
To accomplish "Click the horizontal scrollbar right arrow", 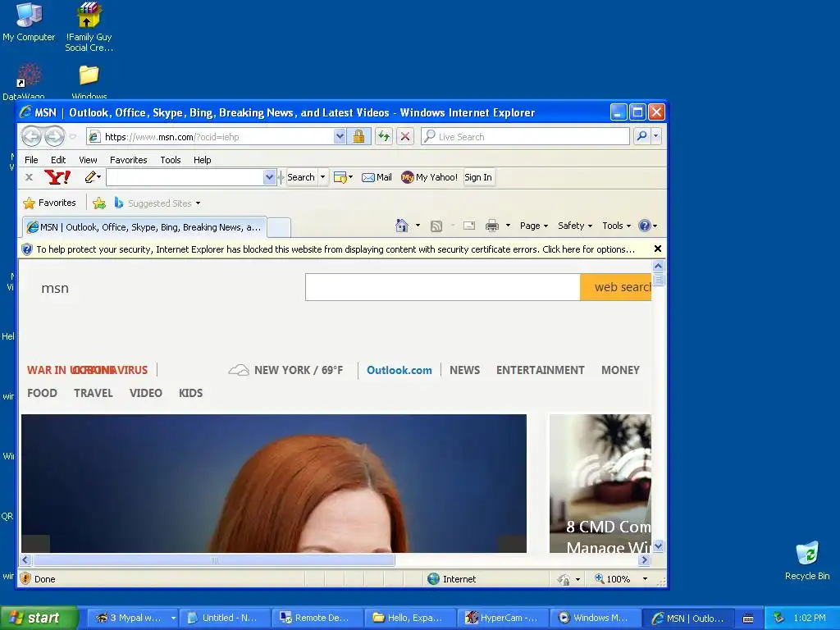I will point(645,559).
